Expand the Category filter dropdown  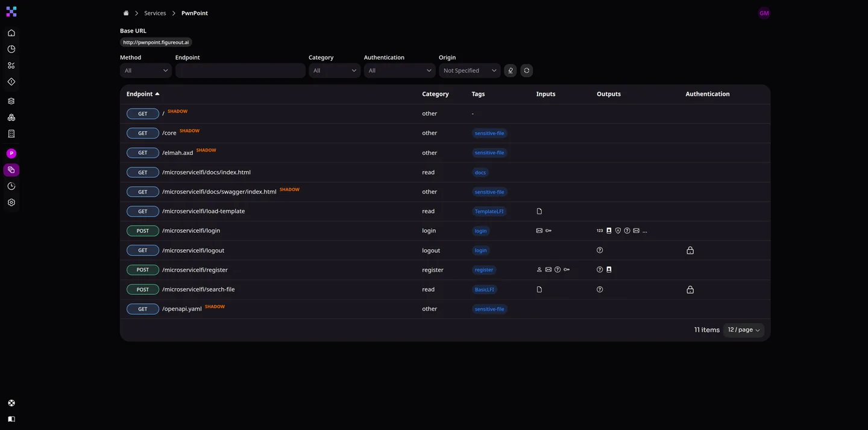(333, 70)
